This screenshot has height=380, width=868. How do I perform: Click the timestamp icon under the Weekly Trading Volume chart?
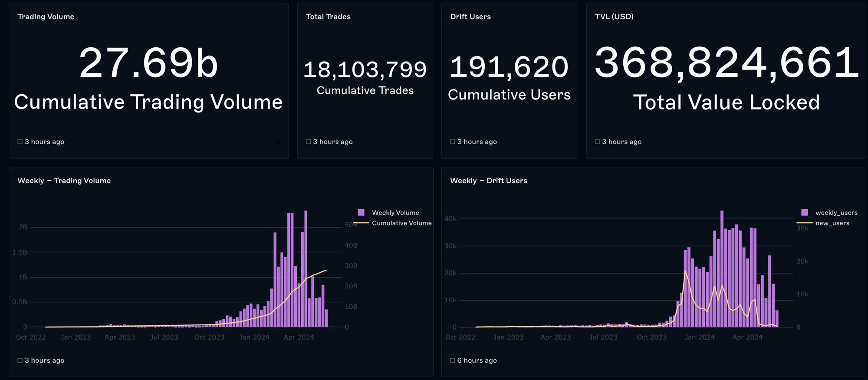(x=20, y=360)
